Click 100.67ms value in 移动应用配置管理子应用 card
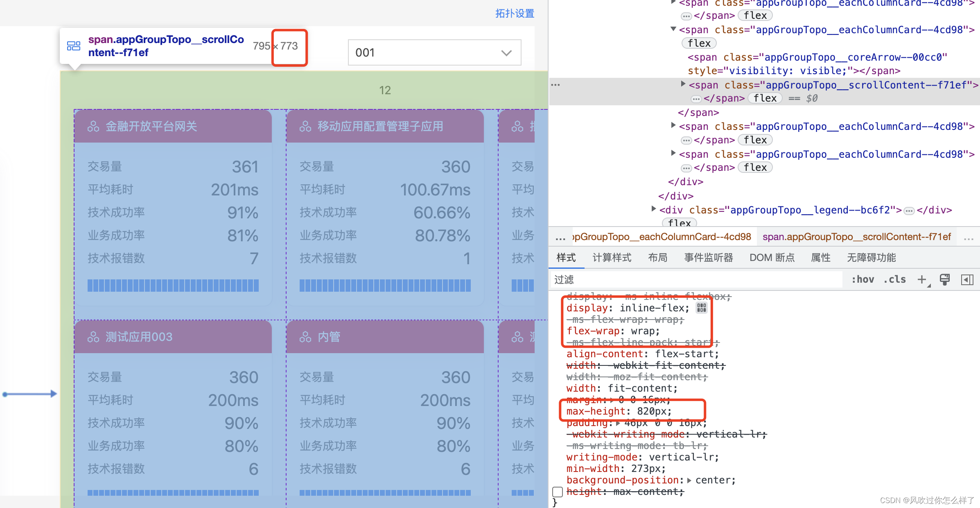Screen dimensions: 980x508 [x=435, y=190]
